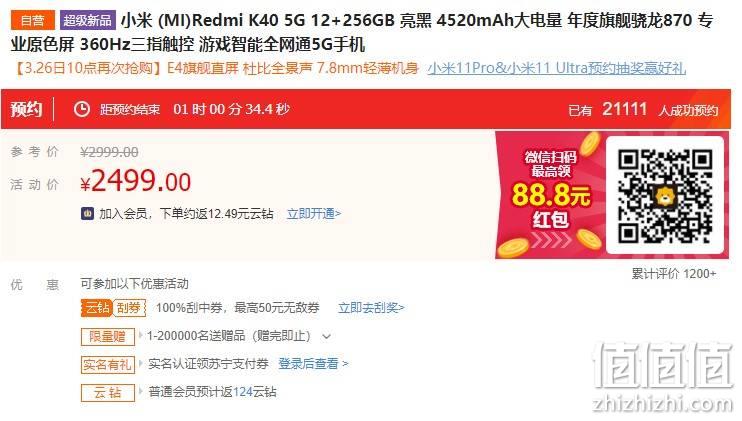The image size is (742, 421).
Task: Click the 云钻 刮券 coupon badge
Action: click(x=113, y=308)
